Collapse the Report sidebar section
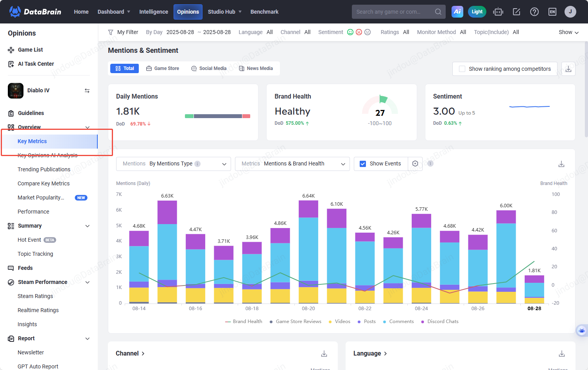 [88, 338]
